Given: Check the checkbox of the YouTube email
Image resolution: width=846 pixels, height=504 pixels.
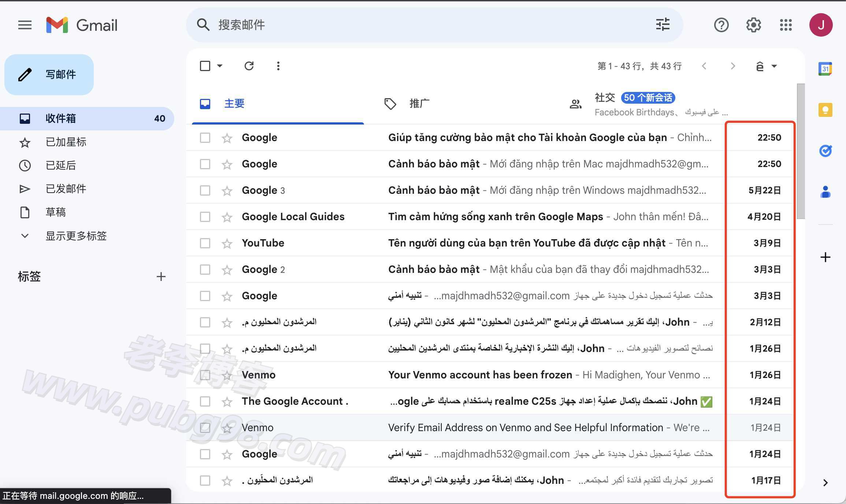Looking at the screenshot, I should coord(205,243).
